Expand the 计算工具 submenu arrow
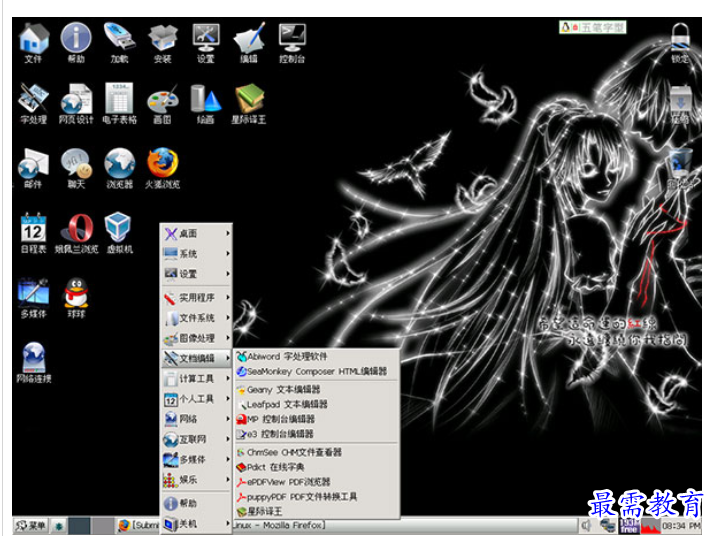Image resolution: width=712 pixels, height=536 pixels. click(228, 378)
